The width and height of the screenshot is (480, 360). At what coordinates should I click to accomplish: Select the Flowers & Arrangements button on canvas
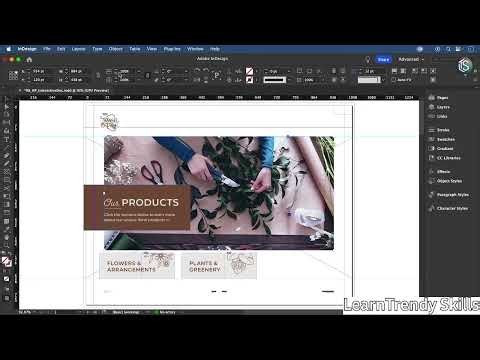[137, 266]
